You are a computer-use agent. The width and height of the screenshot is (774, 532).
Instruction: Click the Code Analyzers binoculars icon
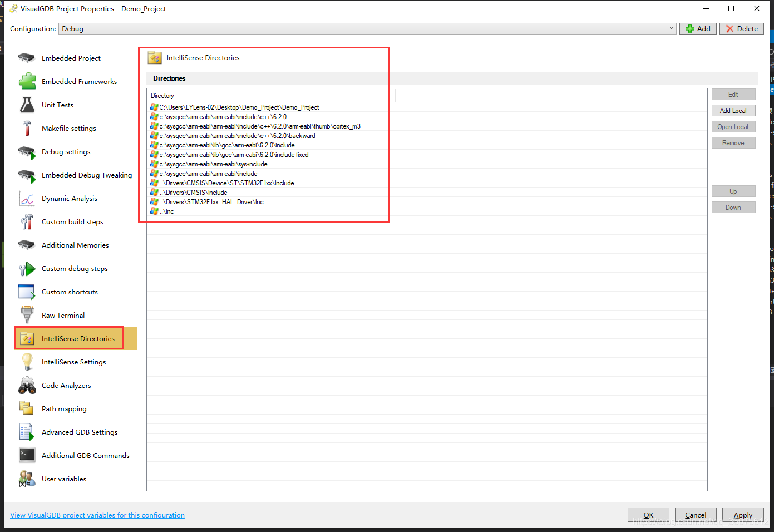[27, 385]
